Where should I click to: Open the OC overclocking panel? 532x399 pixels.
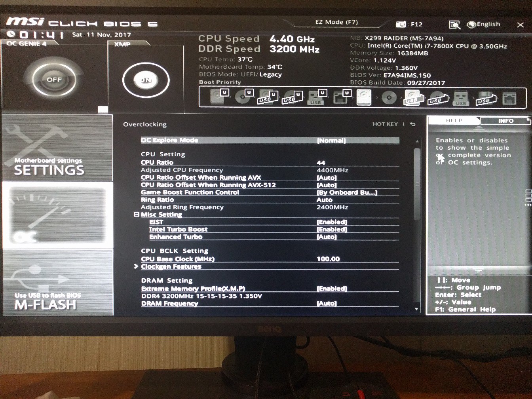(57, 215)
